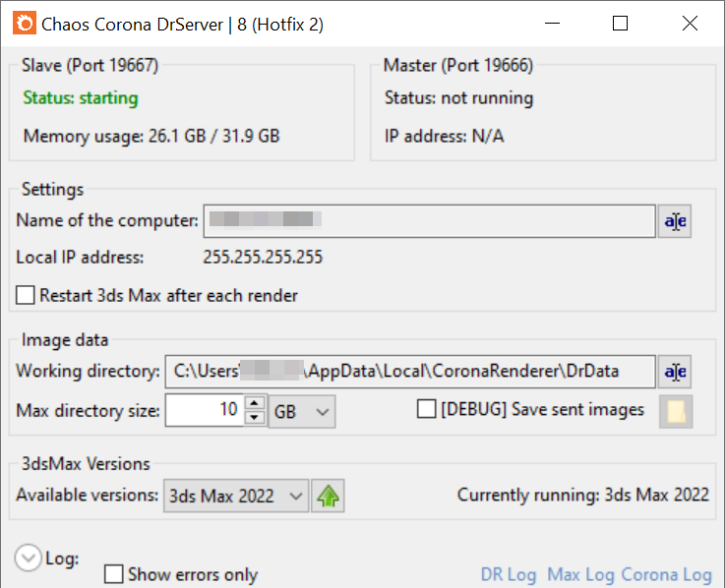Click rename icon beside computer name field
This screenshot has width=725, height=588.
coord(675,221)
